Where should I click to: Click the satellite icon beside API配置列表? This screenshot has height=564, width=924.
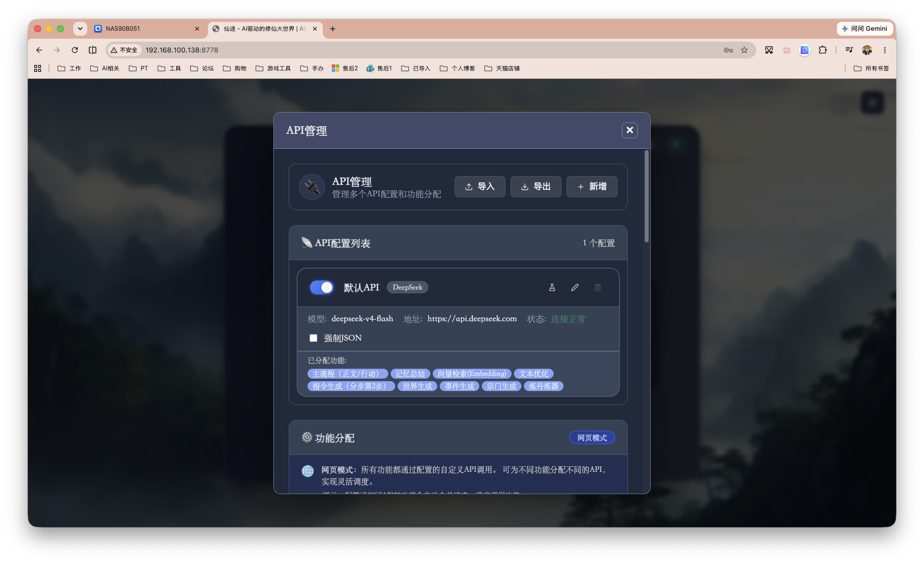point(307,242)
